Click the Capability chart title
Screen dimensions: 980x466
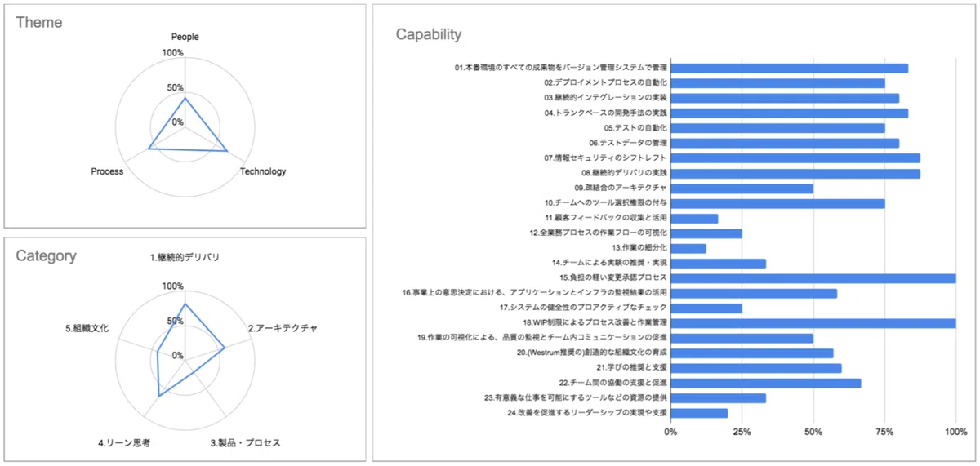coord(429,34)
